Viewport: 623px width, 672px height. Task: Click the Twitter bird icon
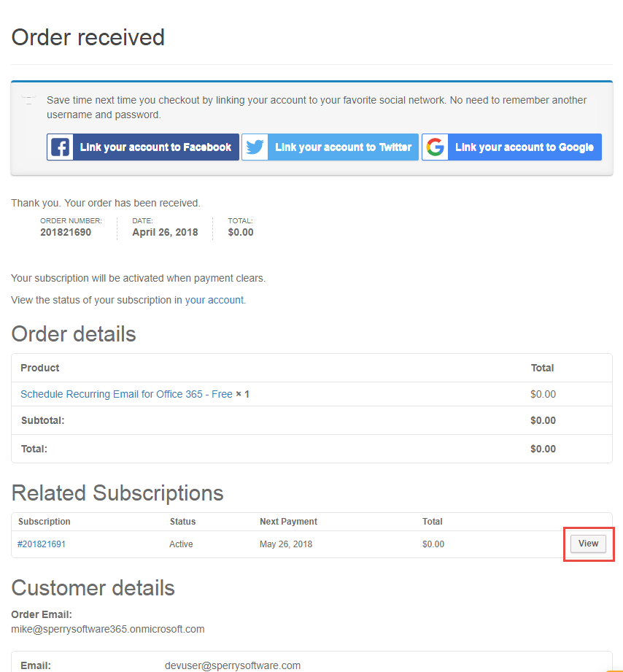(x=255, y=147)
